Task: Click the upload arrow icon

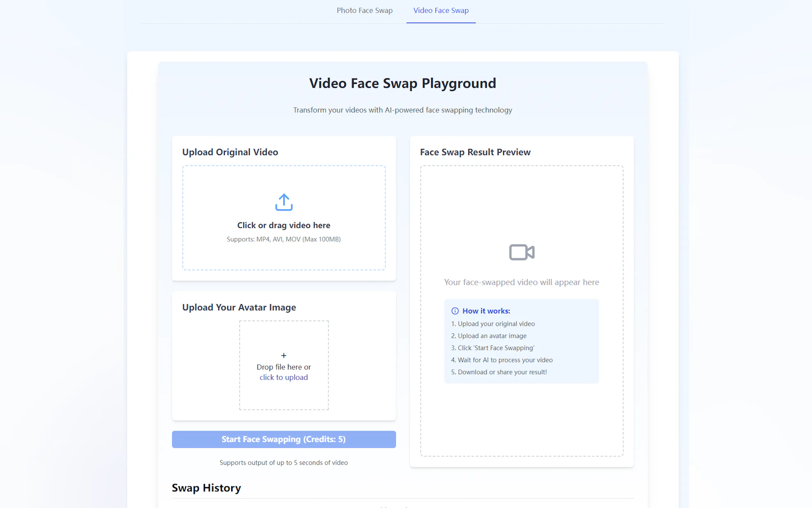Action: click(284, 202)
